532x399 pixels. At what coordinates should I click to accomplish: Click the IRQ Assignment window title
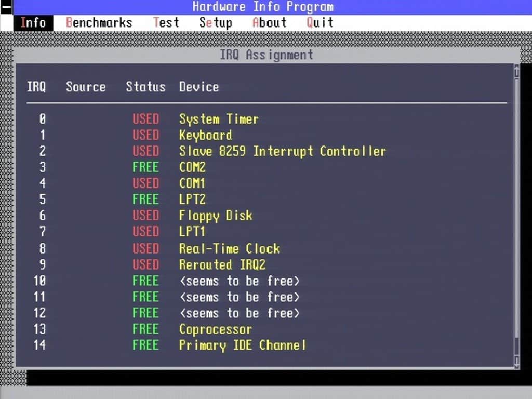coord(267,55)
